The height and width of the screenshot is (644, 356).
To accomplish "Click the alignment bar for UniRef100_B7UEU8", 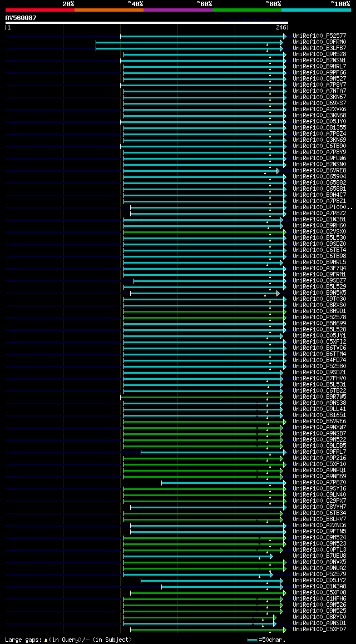I will [198, 556].
